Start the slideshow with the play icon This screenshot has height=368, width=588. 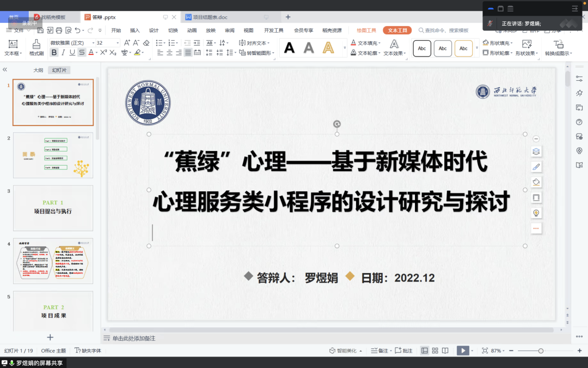tap(464, 351)
